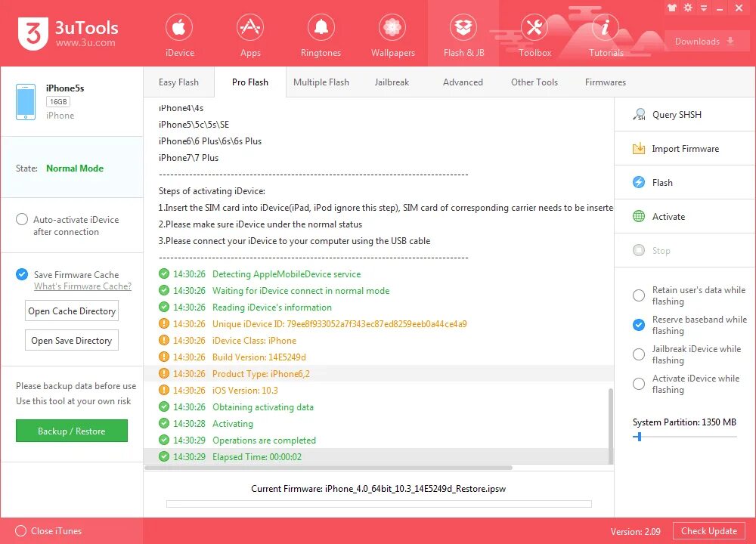Enable Auto-activate iDevice after connection

pos(22,219)
